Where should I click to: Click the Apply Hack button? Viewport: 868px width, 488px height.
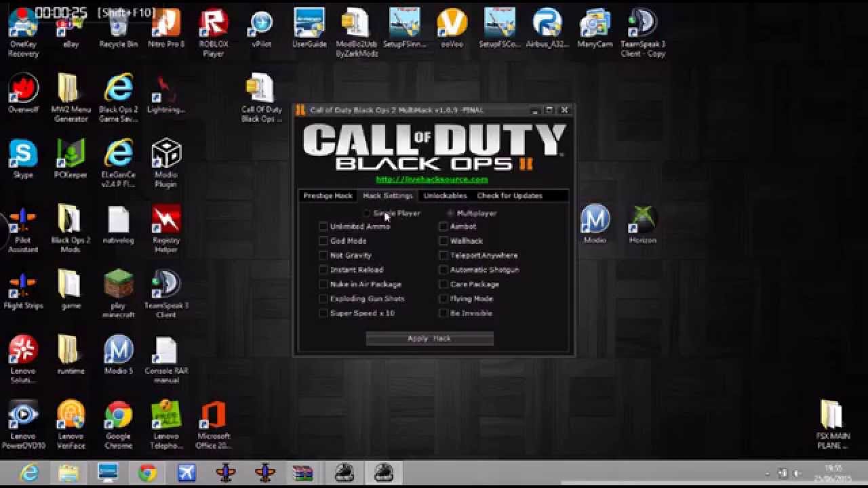tap(429, 338)
